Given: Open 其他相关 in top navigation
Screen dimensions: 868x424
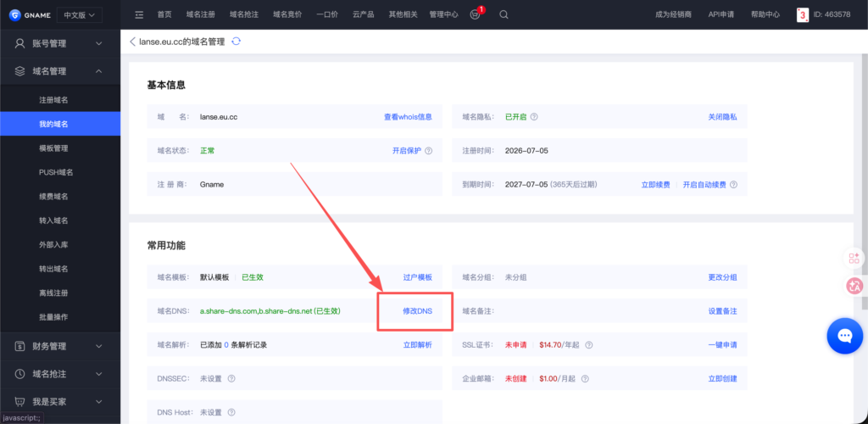Looking at the screenshot, I should [x=403, y=15].
